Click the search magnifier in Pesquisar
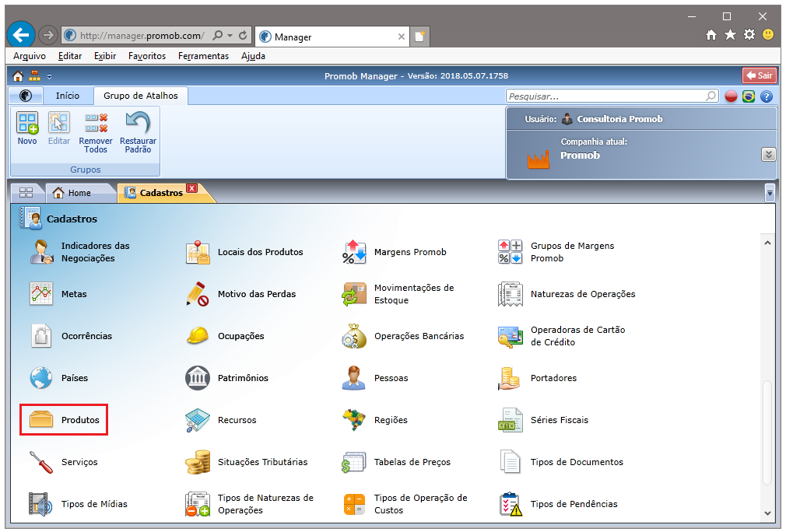Image resolution: width=786 pixels, height=532 pixels. click(x=711, y=96)
